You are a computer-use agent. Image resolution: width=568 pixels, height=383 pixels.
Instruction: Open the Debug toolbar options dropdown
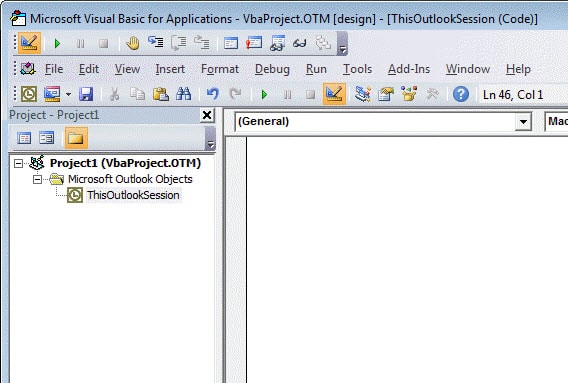click(x=342, y=43)
